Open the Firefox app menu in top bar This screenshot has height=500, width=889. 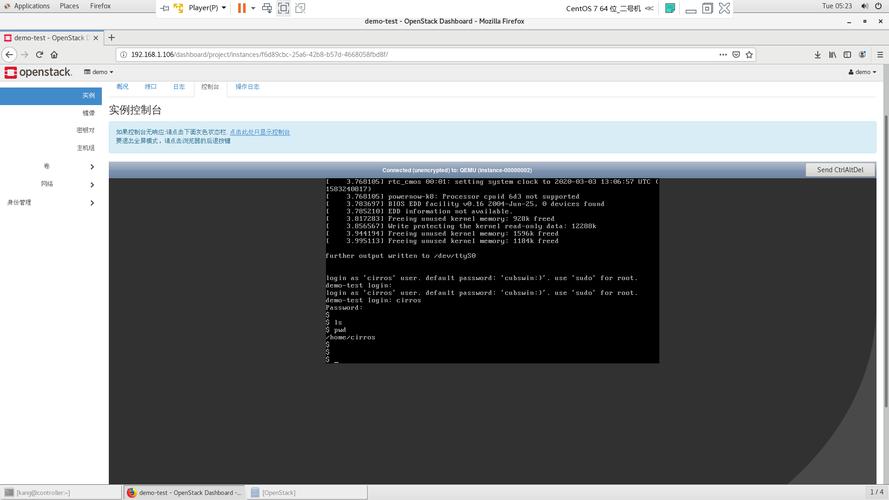(100, 6)
